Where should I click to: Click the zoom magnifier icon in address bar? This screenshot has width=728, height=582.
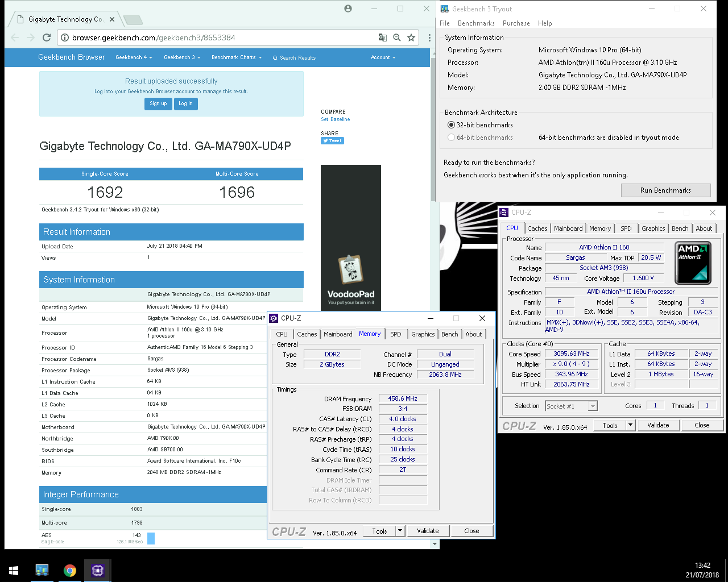coord(397,38)
